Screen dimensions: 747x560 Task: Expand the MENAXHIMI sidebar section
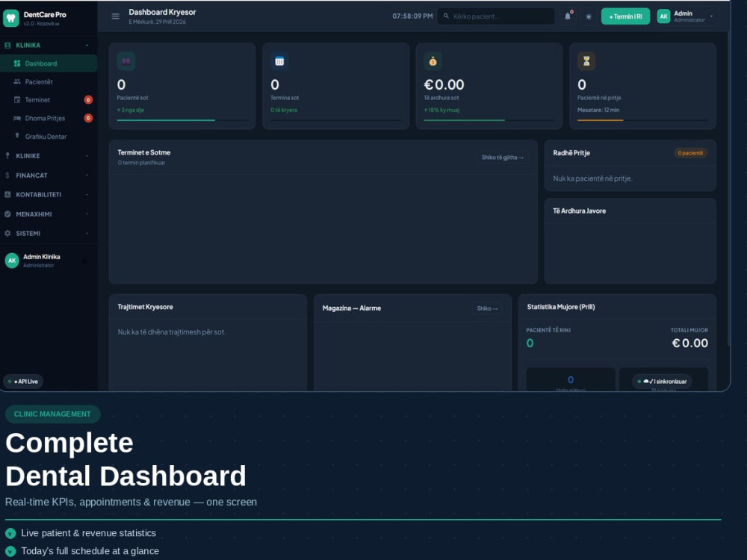(87, 214)
